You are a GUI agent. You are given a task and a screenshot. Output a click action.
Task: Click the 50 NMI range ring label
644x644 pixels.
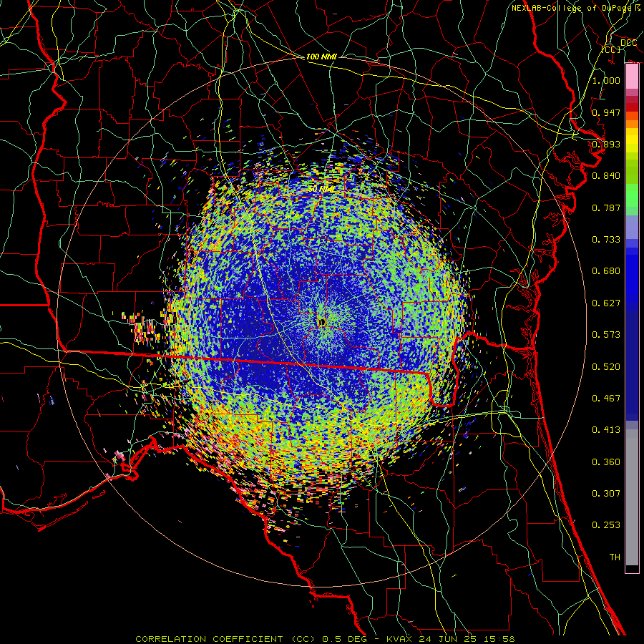tap(321, 189)
